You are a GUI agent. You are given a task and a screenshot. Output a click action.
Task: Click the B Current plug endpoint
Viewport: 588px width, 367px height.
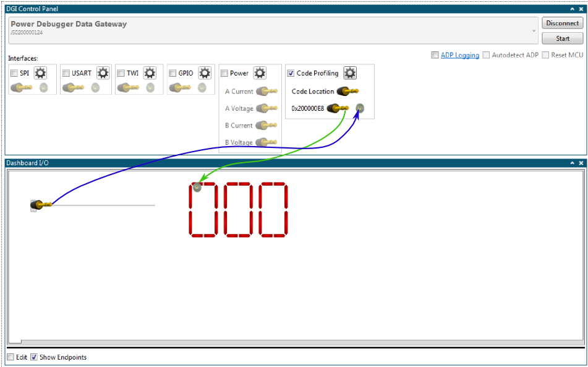(267, 126)
